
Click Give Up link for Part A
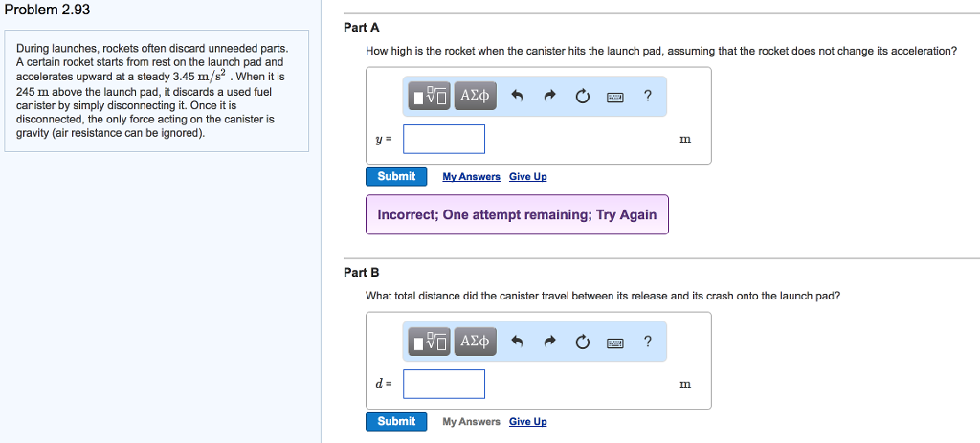click(528, 177)
